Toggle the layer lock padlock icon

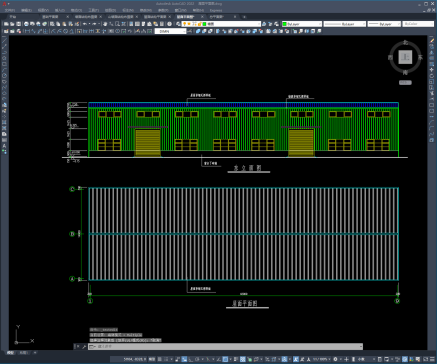(199, 24)
